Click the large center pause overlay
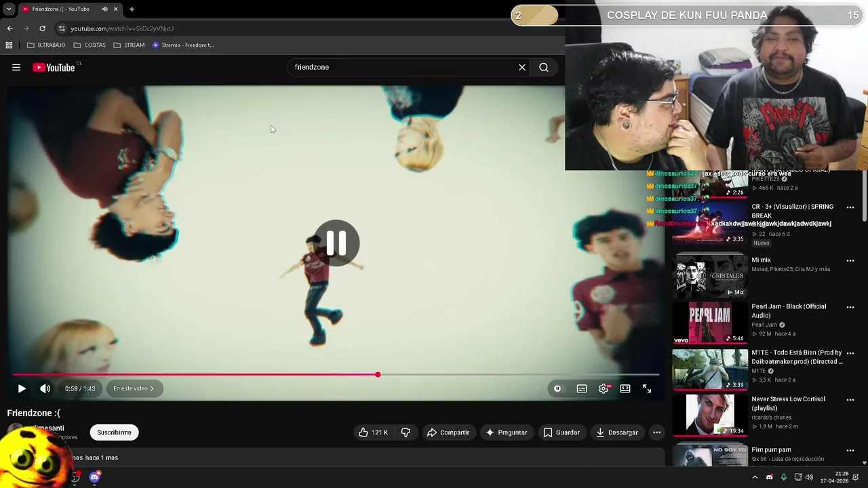The image size is (868, 488). tap(336, 243)
